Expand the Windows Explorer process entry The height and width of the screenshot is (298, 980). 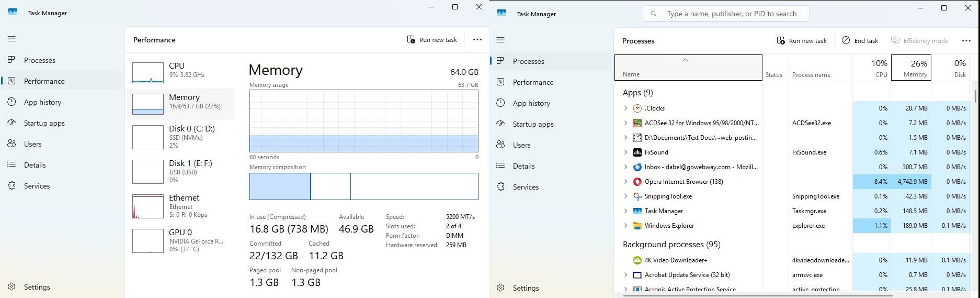point(625,226)
